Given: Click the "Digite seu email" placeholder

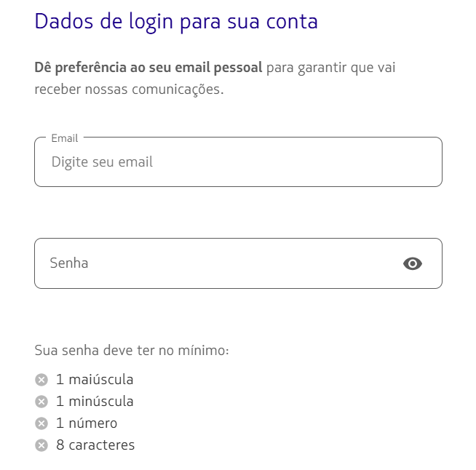Looking at the screenshot, I should point(102,162).
